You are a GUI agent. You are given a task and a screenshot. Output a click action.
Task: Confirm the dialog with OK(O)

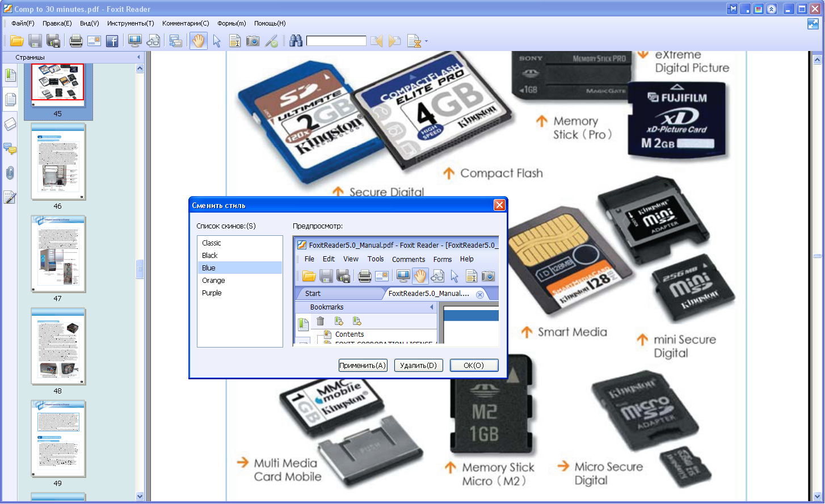474,366
